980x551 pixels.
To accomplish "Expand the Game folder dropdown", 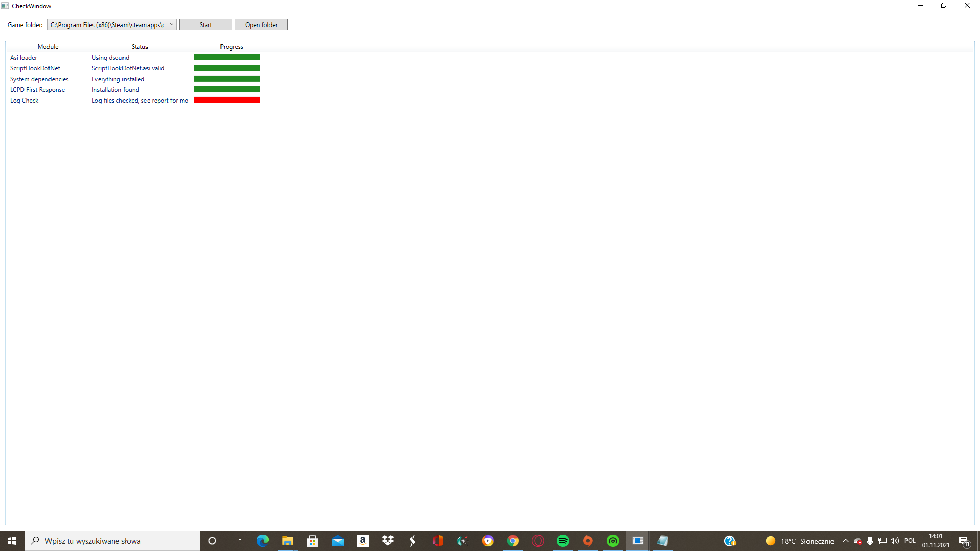I will coord(171,24).
